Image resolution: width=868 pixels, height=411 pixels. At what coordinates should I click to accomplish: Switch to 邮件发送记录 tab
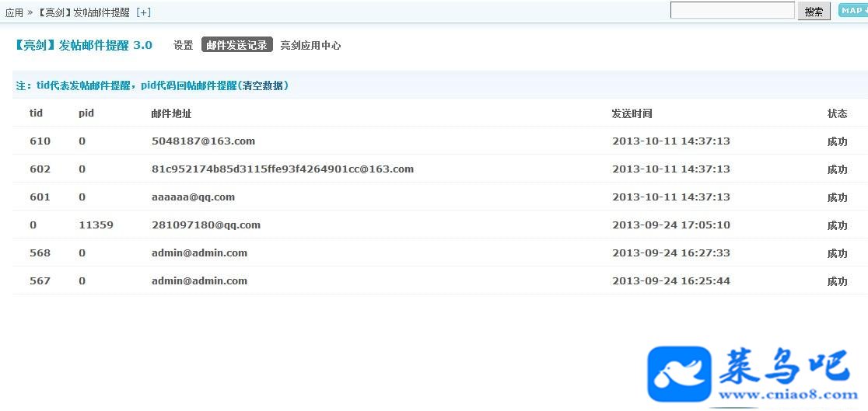(237, 45)
